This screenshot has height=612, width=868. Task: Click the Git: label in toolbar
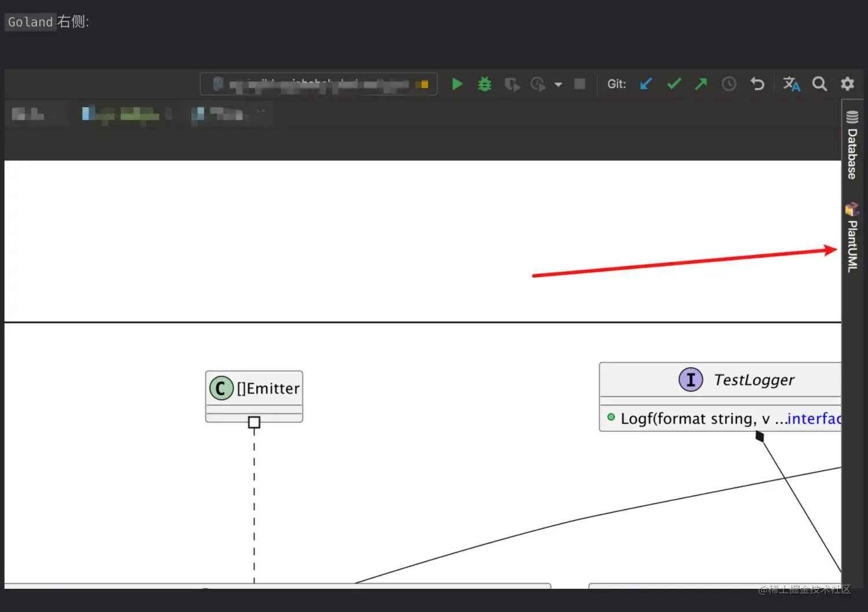pos(616,84)
